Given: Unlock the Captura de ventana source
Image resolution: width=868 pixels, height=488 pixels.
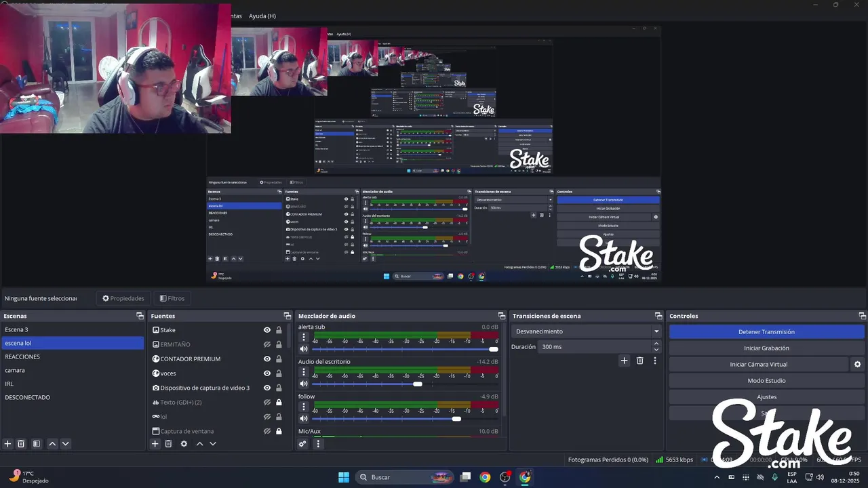Looking at the screenshot, I should pos(279,431).
